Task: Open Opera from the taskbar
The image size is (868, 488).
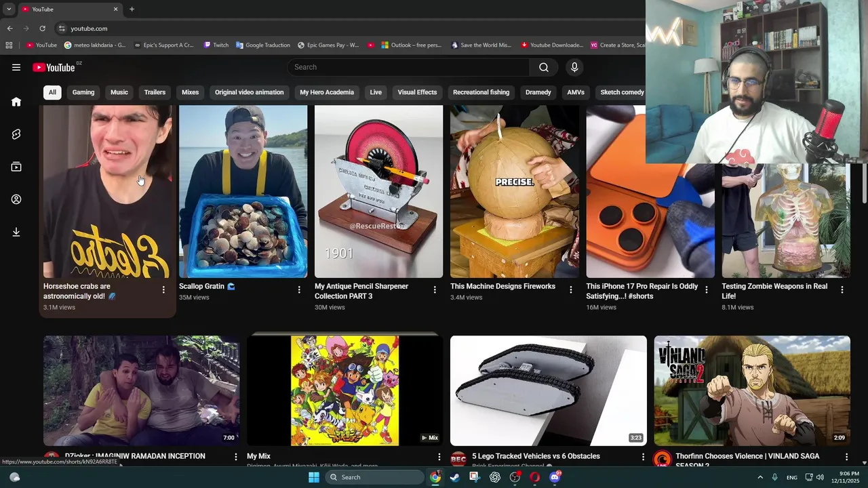Action: [x=535, y=477]
